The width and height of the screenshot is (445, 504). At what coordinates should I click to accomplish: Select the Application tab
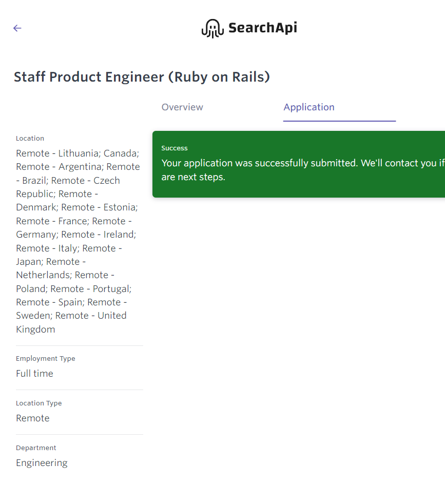309,107
